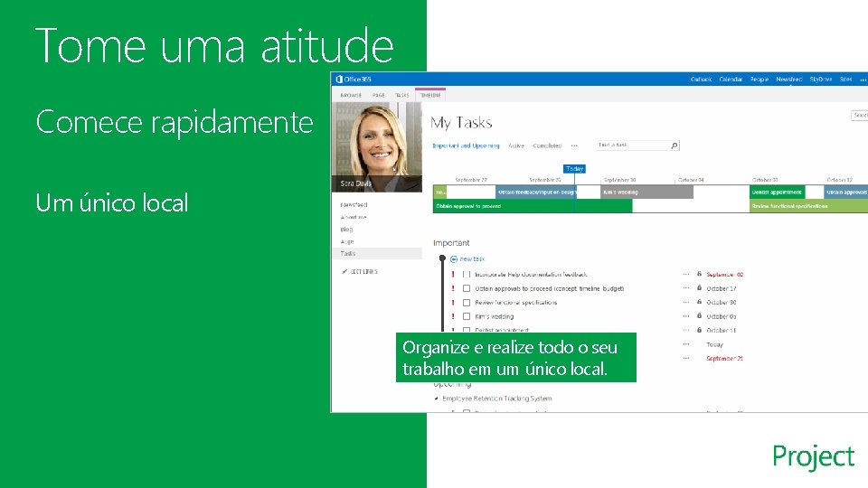Click the Edit Links pencil icon
The width and height of the screenshot is (868, 488).
[344, 272]
